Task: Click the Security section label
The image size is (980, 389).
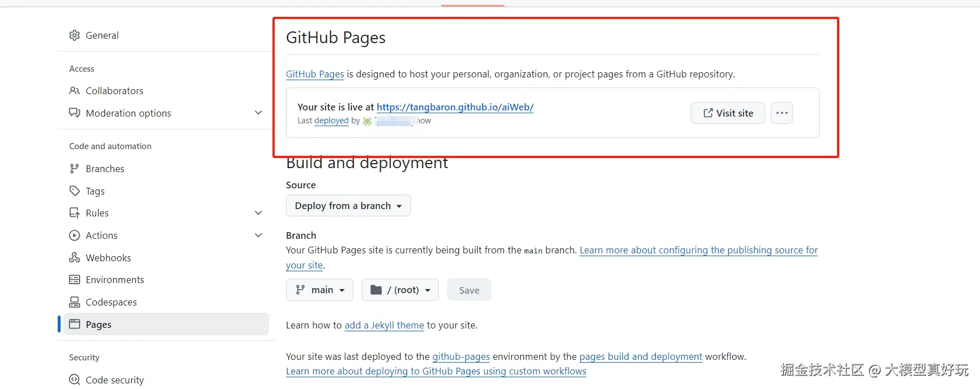Action: coord(84,358)
